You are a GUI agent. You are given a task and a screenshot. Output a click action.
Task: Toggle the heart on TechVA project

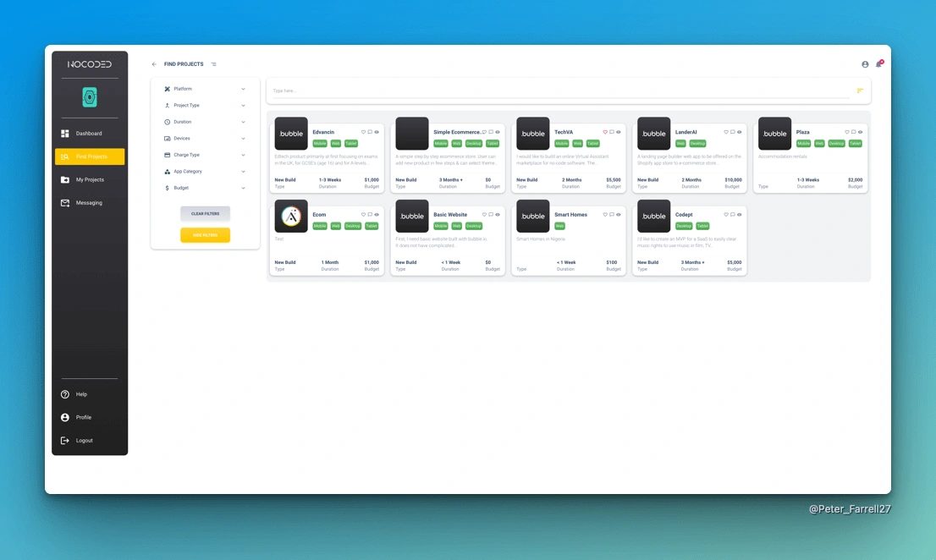pyautogui.click(x=605, y=132)
